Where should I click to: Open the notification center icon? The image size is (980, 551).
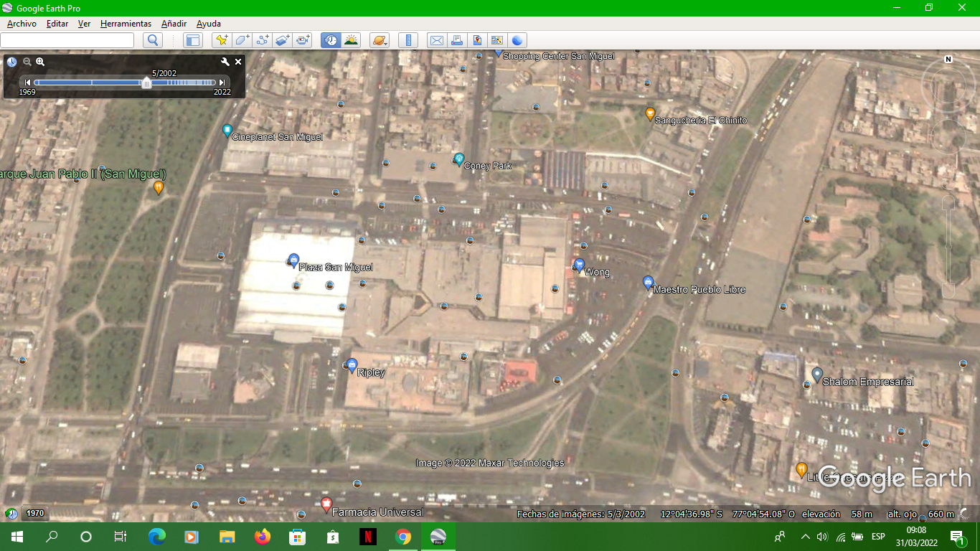pyautogui.click(x=957, y=537)
